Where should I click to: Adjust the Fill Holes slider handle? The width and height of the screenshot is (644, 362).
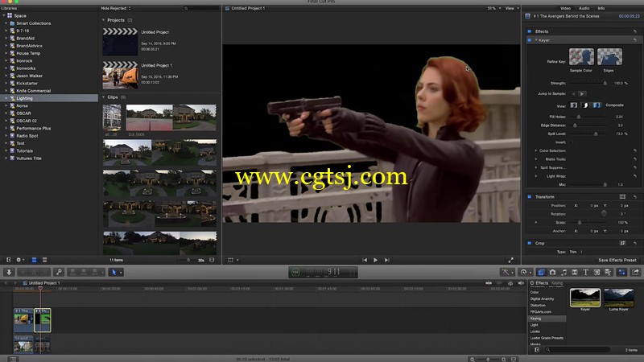tap(579, 117)
